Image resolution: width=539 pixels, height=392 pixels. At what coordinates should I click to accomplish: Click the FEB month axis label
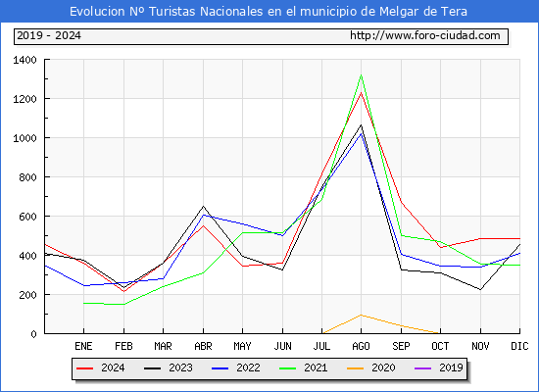click(x=123, y=346)
